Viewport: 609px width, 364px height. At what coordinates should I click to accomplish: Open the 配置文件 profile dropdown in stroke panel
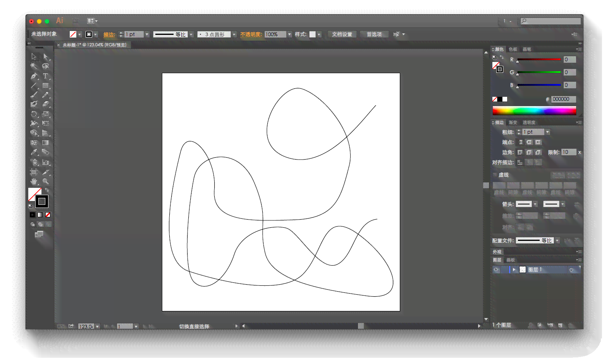557,240
